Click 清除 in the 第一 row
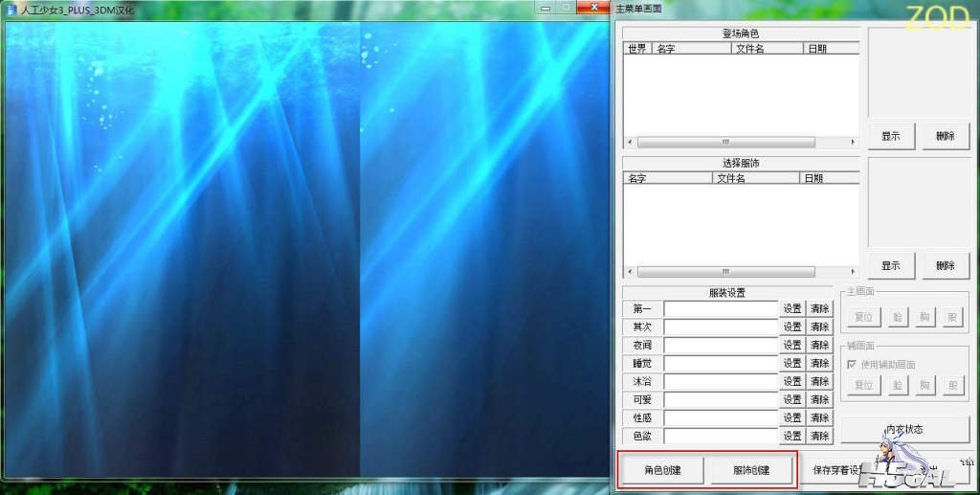This screenshot has height=495, width=980. pos(819,308)
